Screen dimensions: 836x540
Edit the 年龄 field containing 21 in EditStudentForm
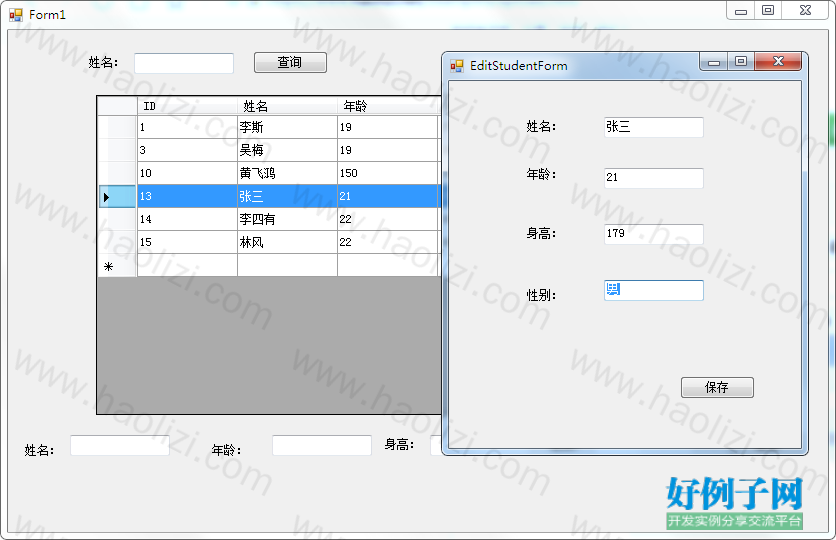point(654,178)
